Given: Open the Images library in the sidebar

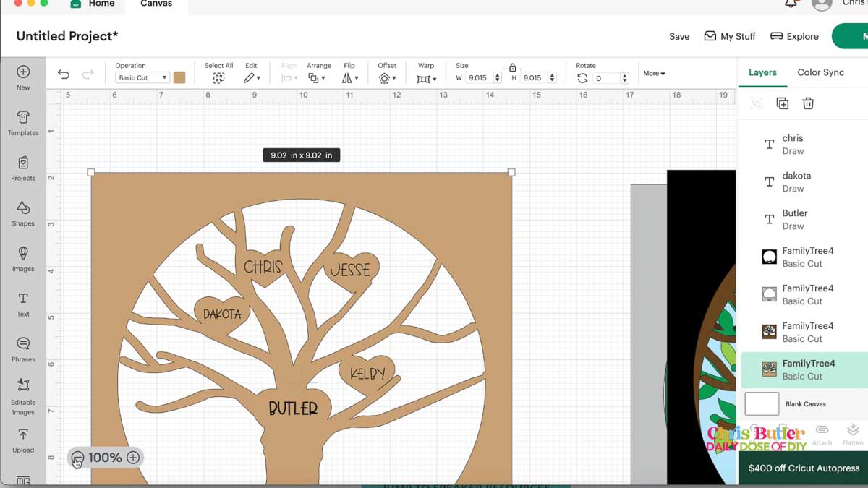Looking at the screenshot, I should pyautogui.click(x=23, y=259).
